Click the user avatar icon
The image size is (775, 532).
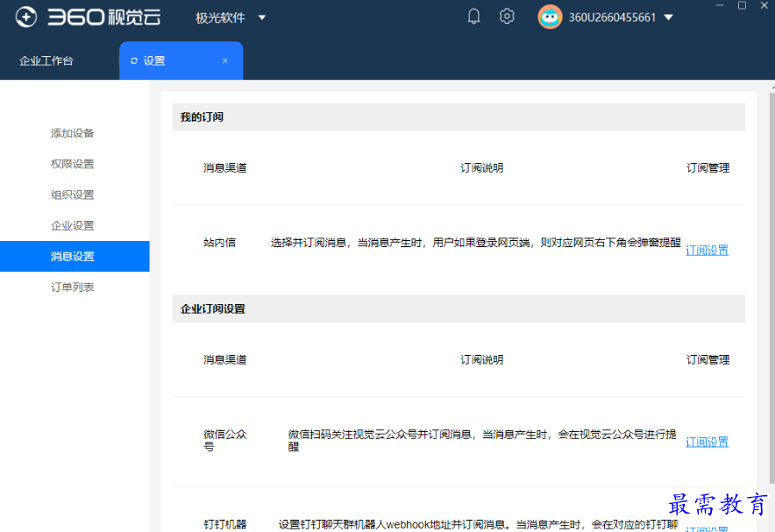tap(550, 18)
